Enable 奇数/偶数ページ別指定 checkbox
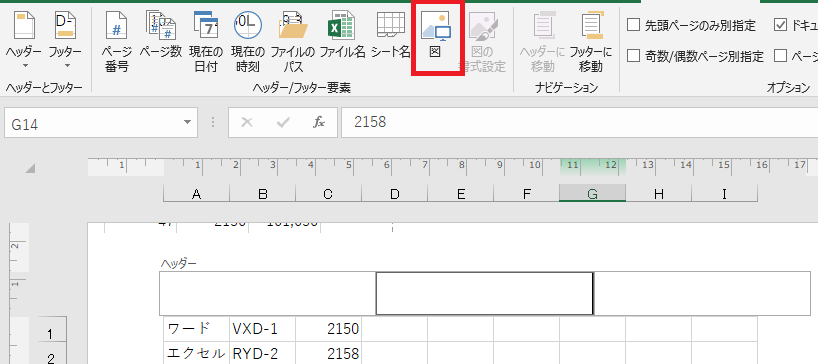The width and height of the screenshot is (818, 364). tap(633, 56)
